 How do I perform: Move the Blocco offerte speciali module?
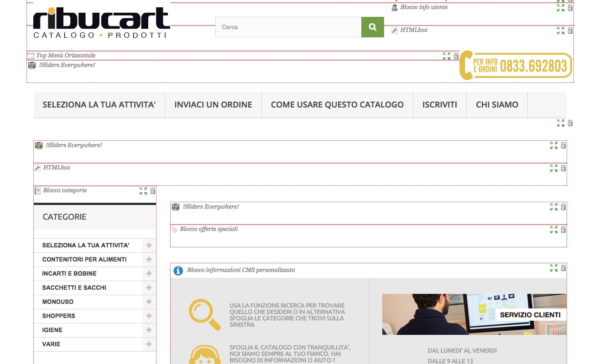coord(554,230)
